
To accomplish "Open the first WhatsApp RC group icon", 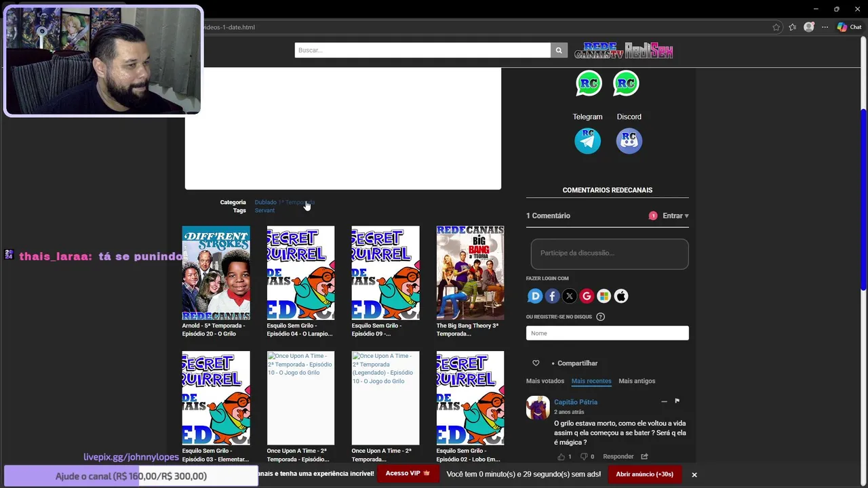I will tap(589, 83).
